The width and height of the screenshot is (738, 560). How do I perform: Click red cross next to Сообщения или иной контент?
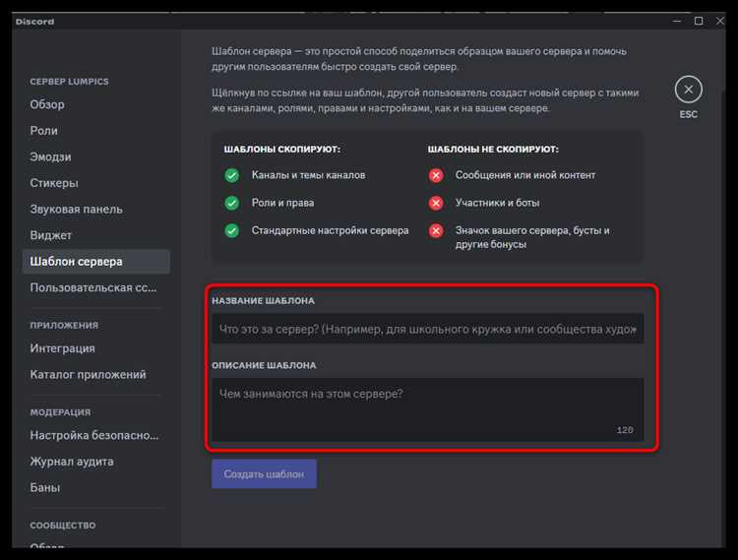436,175
